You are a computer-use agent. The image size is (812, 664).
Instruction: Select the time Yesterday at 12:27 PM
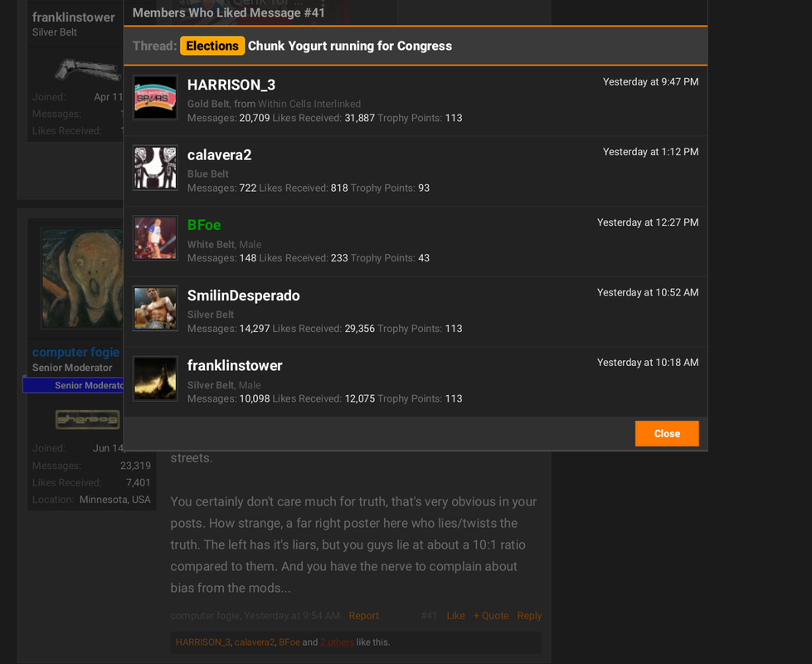[647, 222]
